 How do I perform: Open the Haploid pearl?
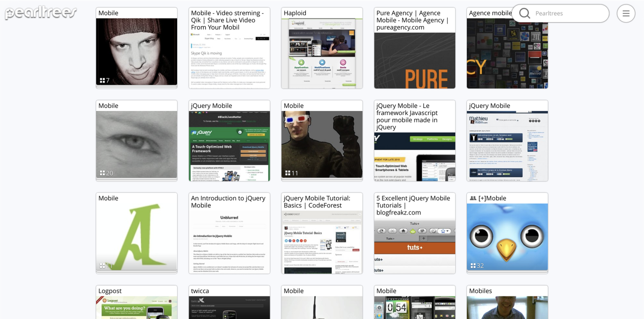point(322,53)
